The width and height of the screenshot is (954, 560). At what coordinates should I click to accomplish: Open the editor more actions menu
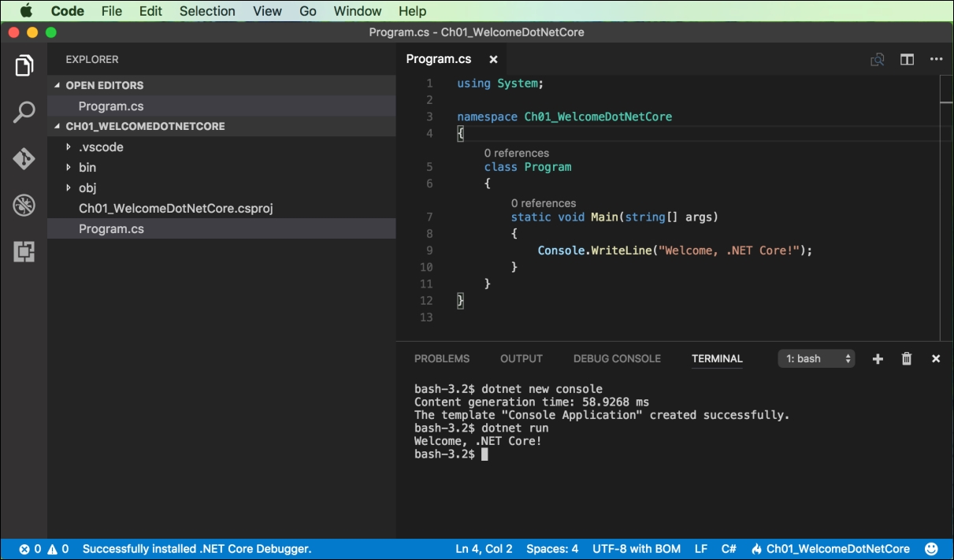936,59
